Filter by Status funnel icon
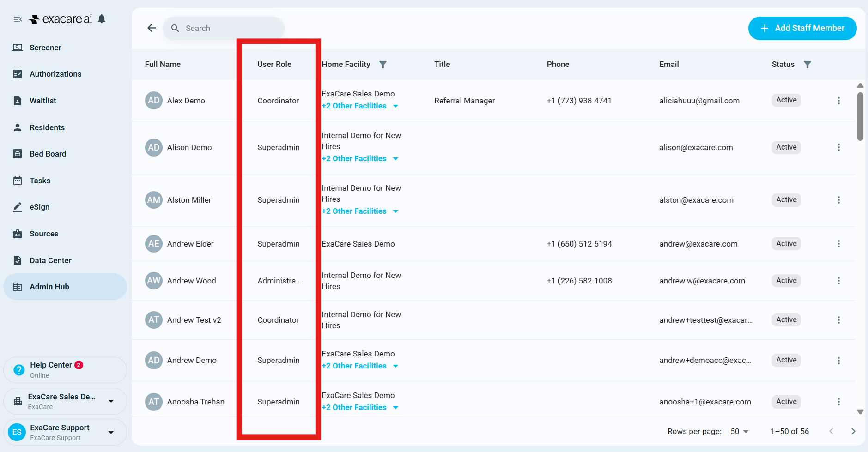This screenshot has height=452, width=868. [x=807, y=64]
